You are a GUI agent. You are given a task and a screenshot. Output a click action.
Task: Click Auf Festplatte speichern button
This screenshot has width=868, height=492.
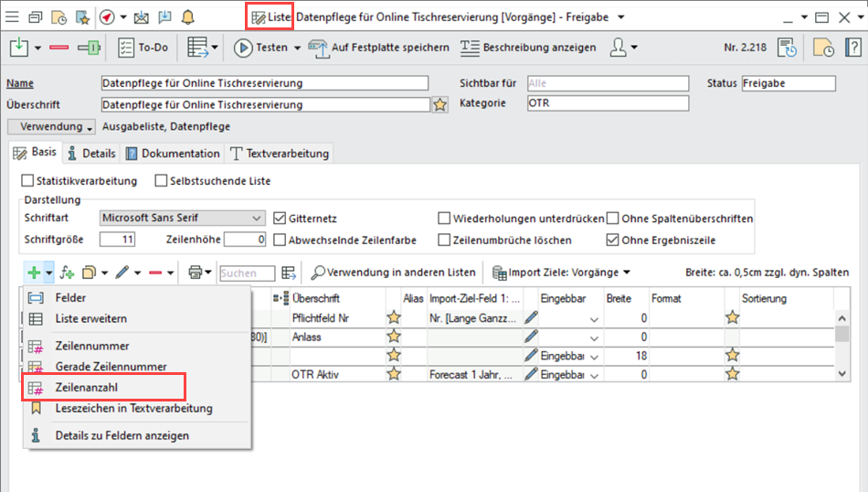[378, 48]
